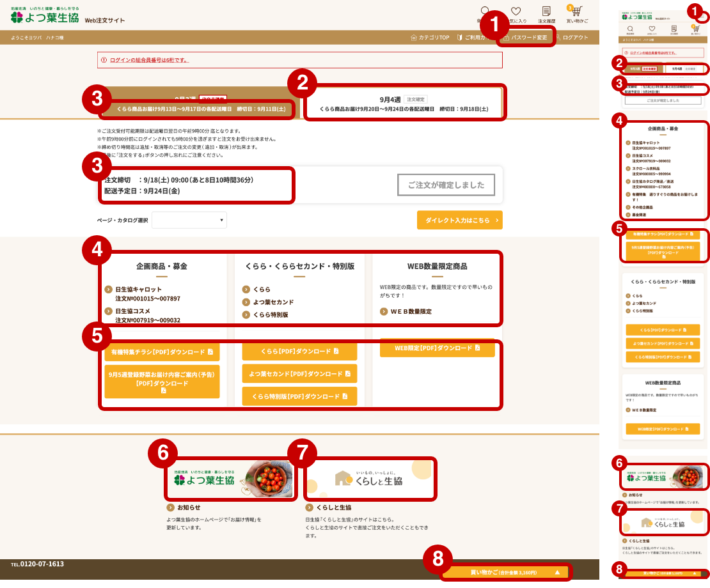Tap the heart favorites icon in mobile header
The height and width of the screenshot is (588, 710).
(x=652, y=30)
